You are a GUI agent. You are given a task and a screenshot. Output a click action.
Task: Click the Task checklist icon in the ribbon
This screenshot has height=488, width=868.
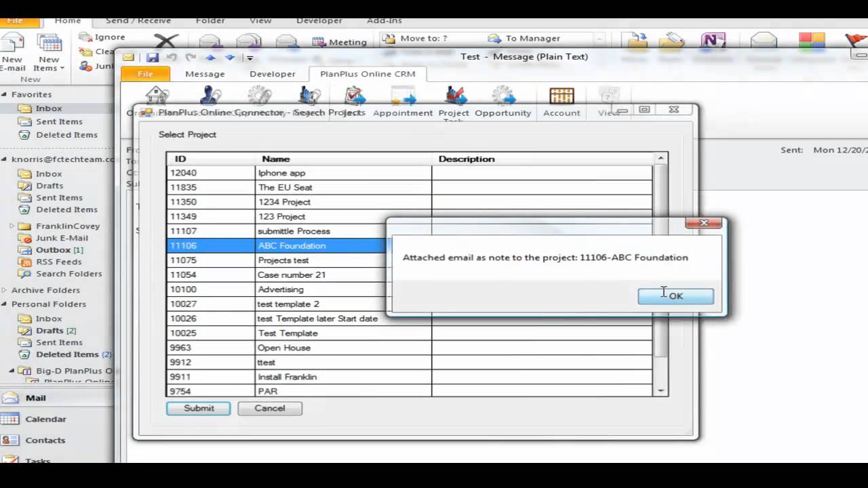point(354,96)
